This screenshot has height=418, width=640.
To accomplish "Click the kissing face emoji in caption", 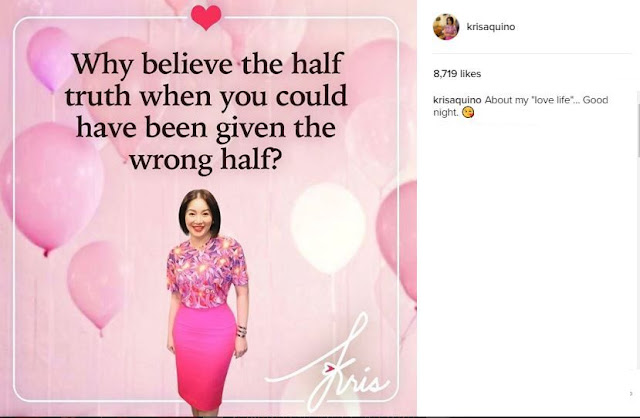I will pyautogui.click(x=468, y=112).
